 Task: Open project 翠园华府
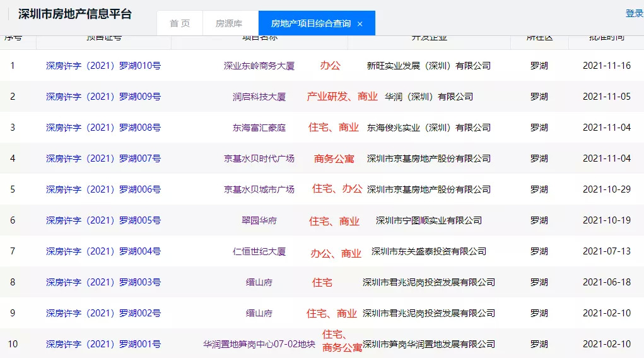(259, 220)
